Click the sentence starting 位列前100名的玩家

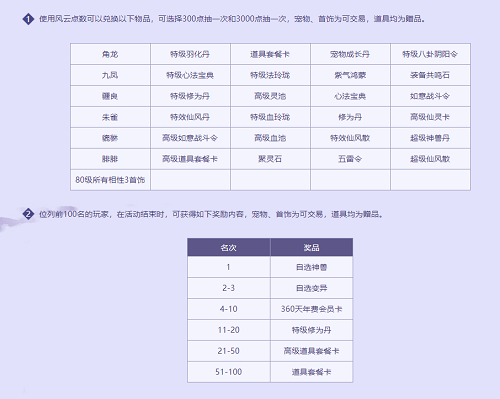point(211,214)
